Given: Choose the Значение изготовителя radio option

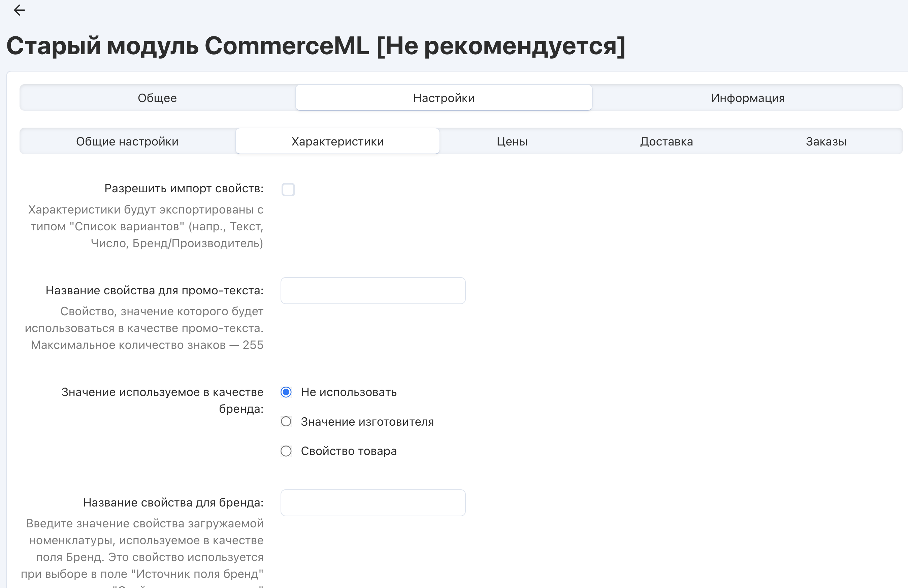Looking at the screenshot, I should pyautogui.click(x=286, y=422).
